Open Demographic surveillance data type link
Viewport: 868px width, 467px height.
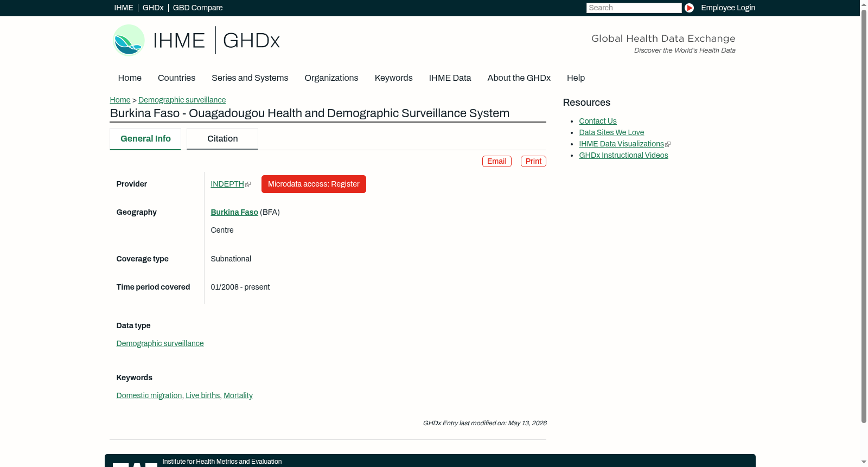(160, 343)
